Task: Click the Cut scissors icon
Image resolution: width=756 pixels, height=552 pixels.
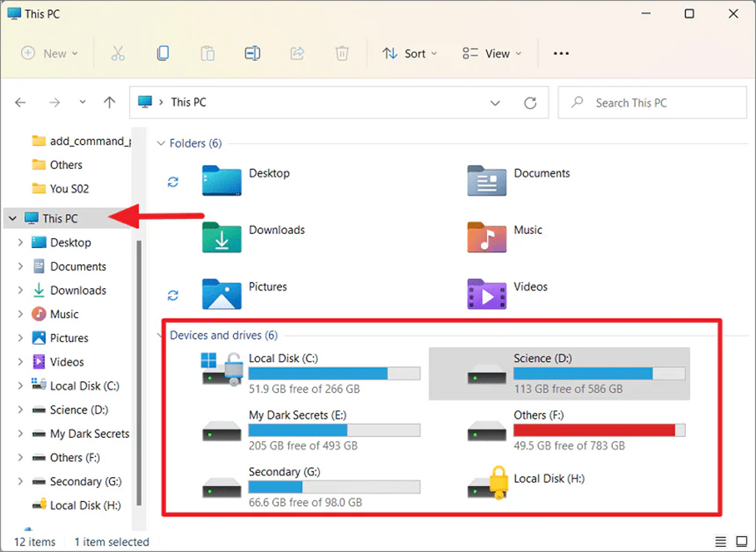Action: 118,54
